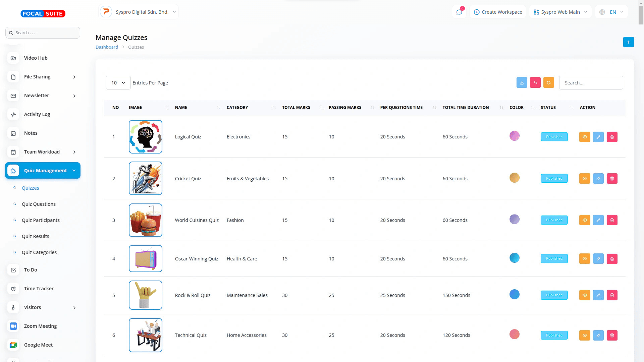Image resolution: width=644 pixels, height=362 pixels.
Task: Click the Create Workspace button
Action: [x=498, y=12]
